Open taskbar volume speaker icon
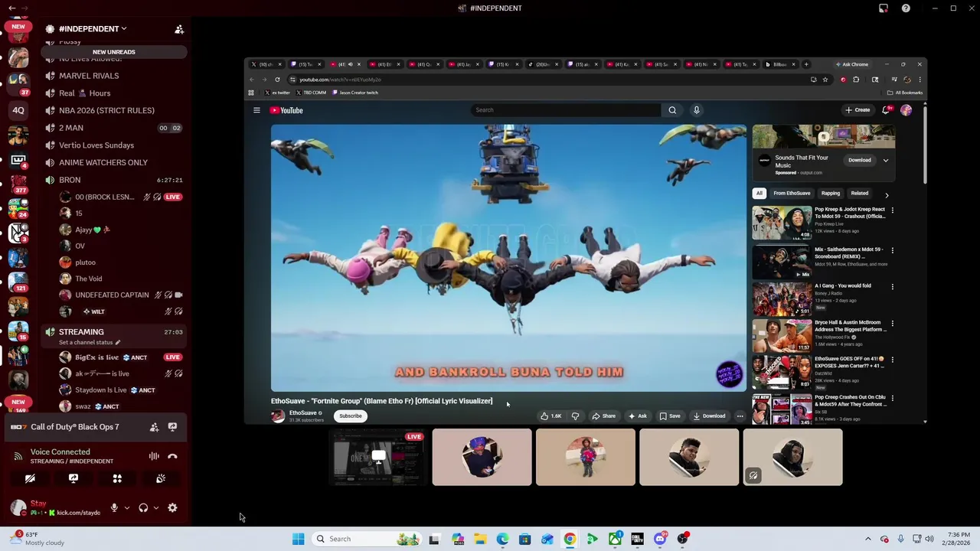Viewport: 980px width, 551px height. pos(930,539)
